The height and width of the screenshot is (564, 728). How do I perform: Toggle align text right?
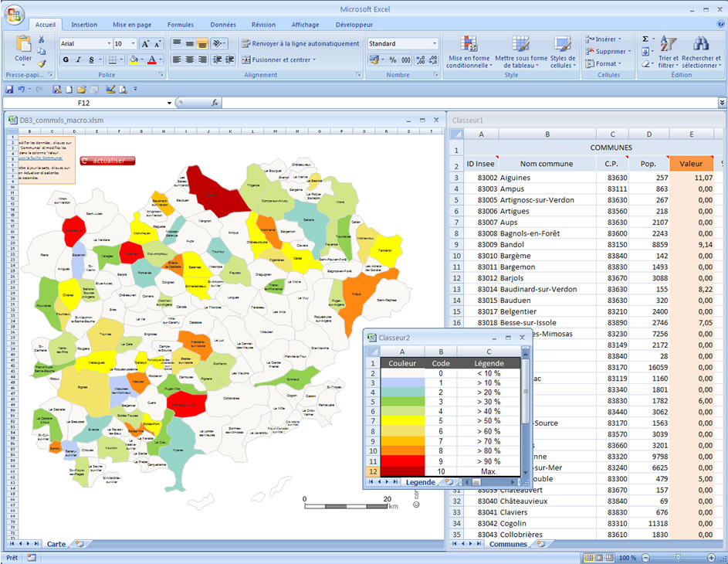(x=202, y=59)
